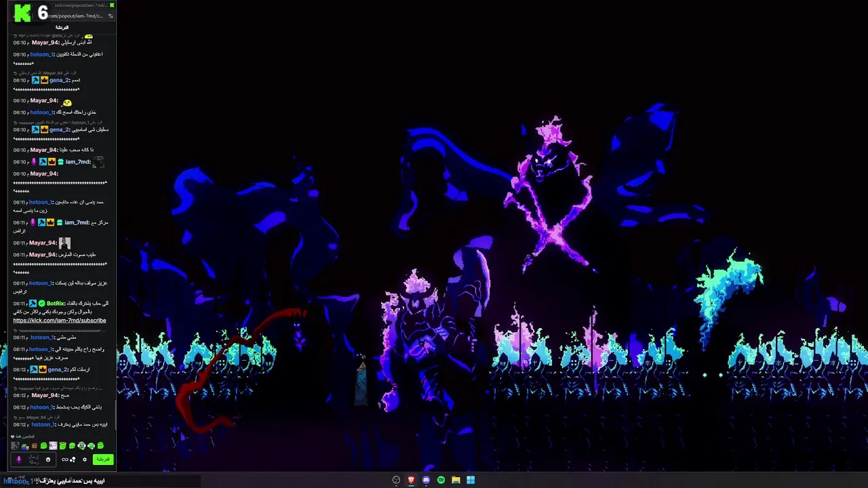This screenshot has height=488, width=868.
Task: Click the BotRix verified badge
Action: [x=42, y=304]
